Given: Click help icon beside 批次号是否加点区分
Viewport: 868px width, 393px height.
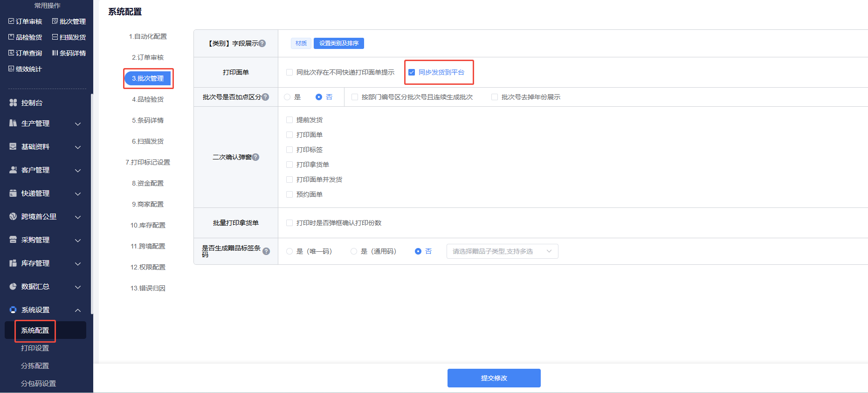Looking at the screenshot, I should 265,97.
